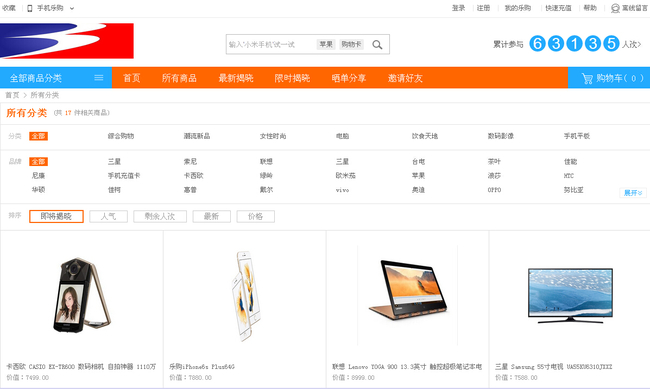Open the iPhone 6s Plus product image
Viewport: 650px width, 389px height.
click(x=245, y=295)
